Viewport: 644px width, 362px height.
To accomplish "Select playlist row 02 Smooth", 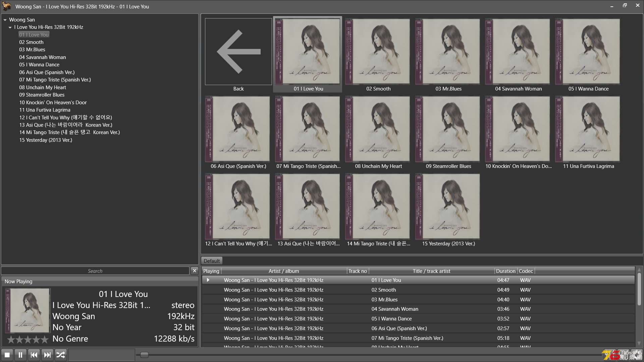I will (418, 290).
